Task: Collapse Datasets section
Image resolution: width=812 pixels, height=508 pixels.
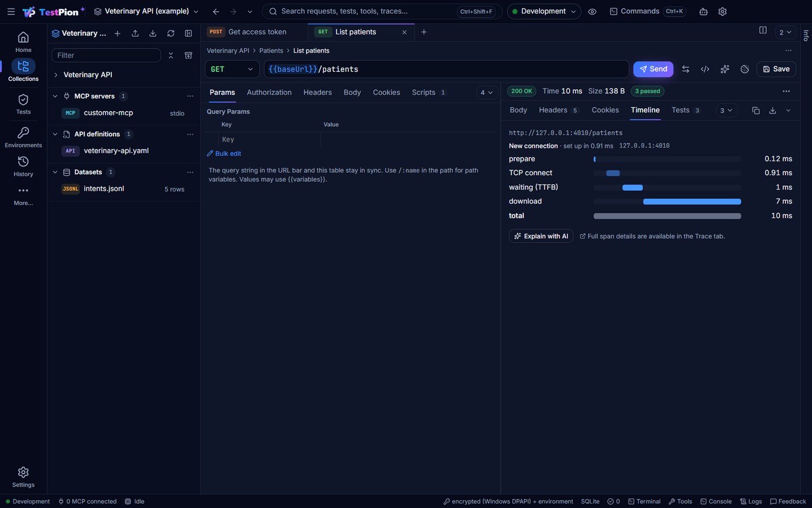Action: click(x=55, y=172)
